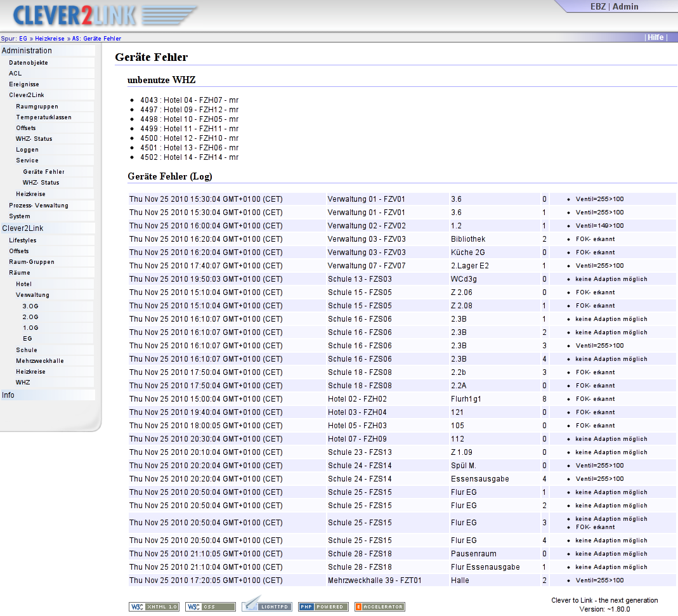Click the Lighttpd badge icon
The height and width of the screenshot is (616, 678).
[267, 603]
